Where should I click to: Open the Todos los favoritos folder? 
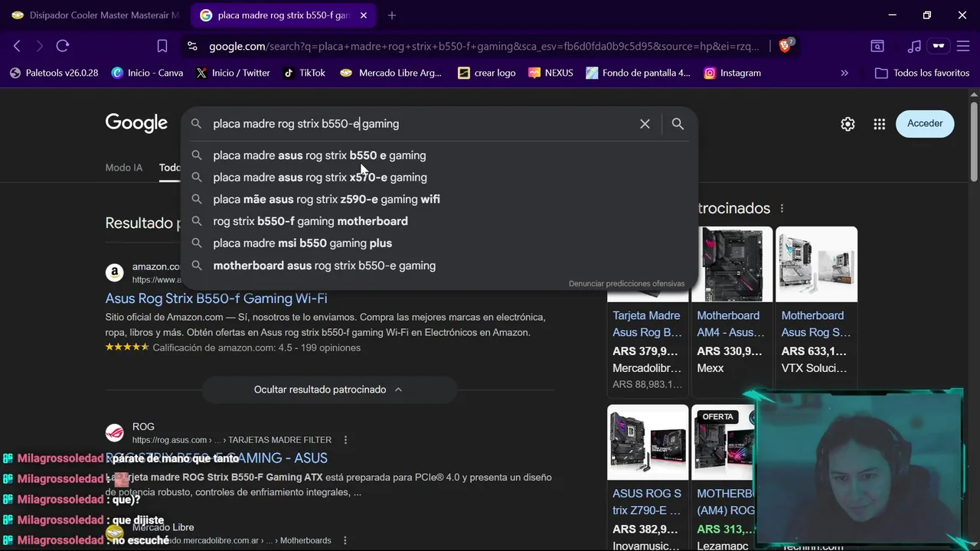coord(922,73)
